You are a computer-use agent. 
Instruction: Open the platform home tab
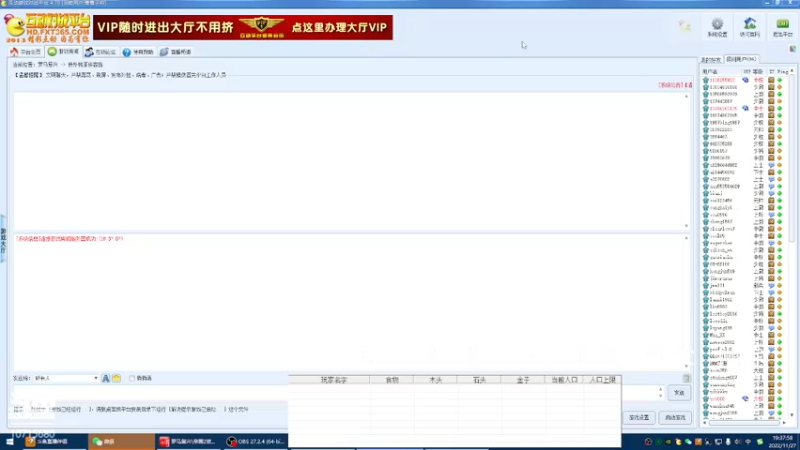(x=26, y=52)
